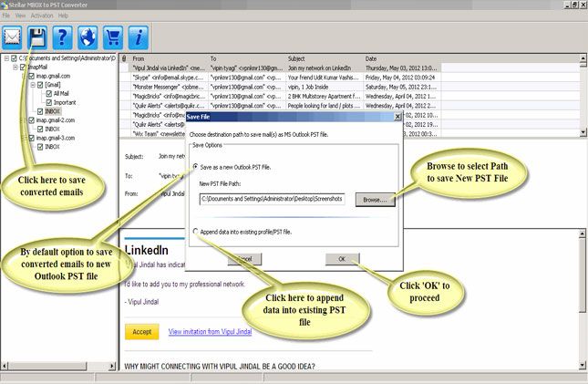Click the attachment paperclip column header

pyautogui.click(x=124, y=58)
